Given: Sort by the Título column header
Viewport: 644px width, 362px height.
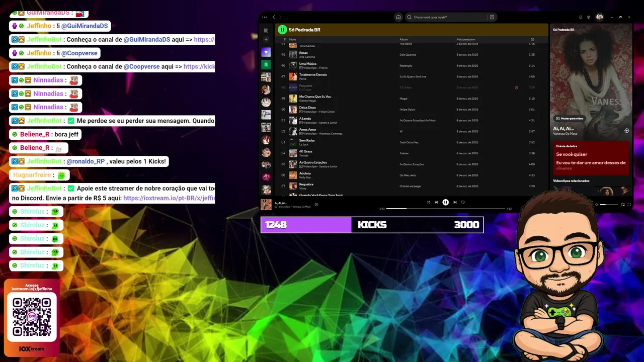Looking at the screenshot, I should point(292,39).
